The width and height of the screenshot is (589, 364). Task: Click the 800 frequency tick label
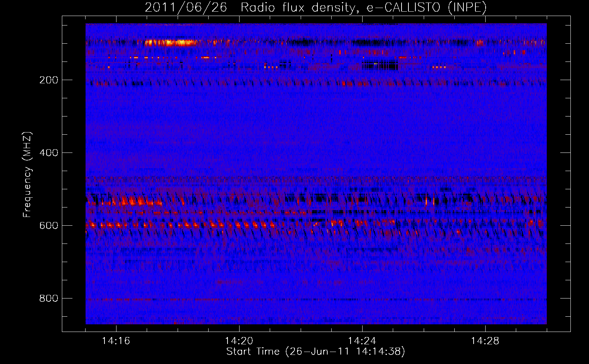coord(49,298)
